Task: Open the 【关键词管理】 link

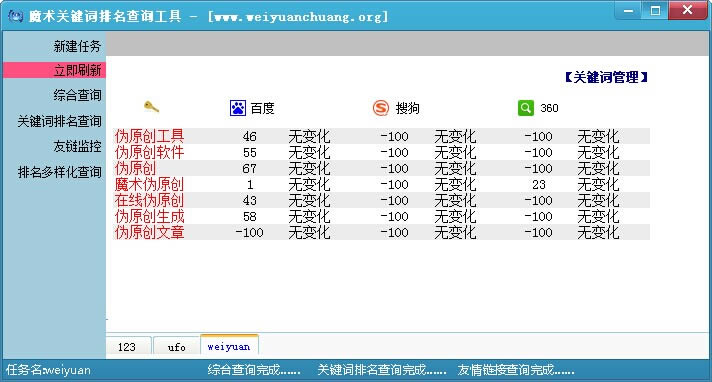Action: 606,78
